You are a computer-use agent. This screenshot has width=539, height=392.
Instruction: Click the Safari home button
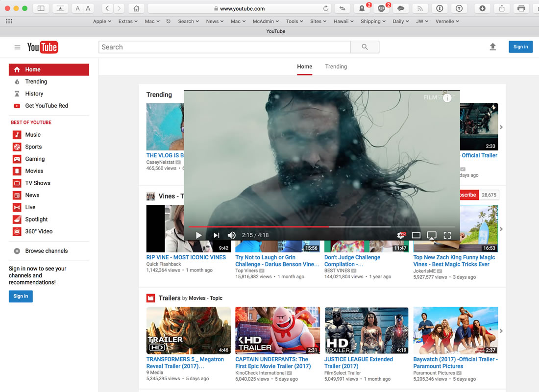[x=136, y=8]
